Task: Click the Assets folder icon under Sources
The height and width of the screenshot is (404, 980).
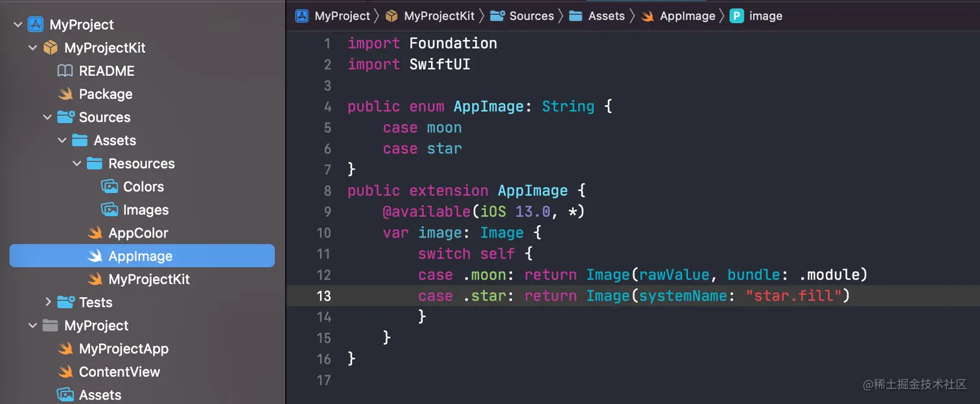Action: point(80,140)
